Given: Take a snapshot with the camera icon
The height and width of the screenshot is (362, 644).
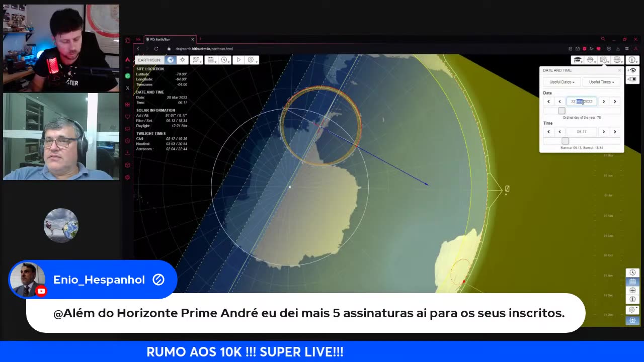Looking at the screenshot, I should coord(578,49).
